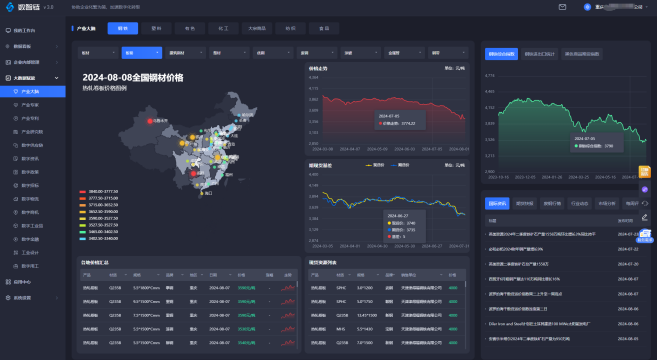Click the orange floating badge at right edge
Screen dimensions: 657x360
point(644,171)
